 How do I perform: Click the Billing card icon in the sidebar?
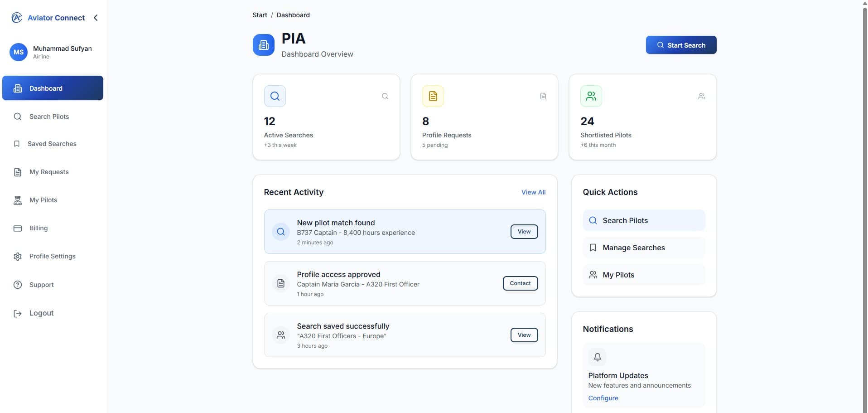[18, 228]
